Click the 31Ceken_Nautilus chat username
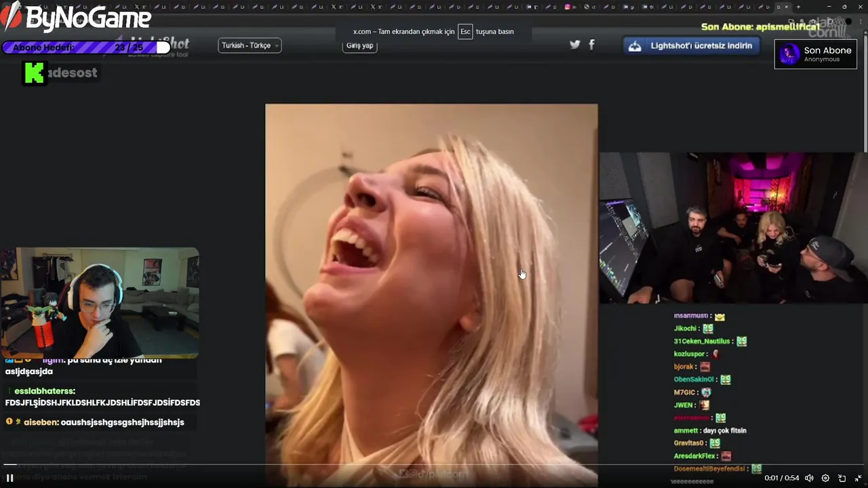The height and width of the screenshot is (488, 868). point(702,342)
